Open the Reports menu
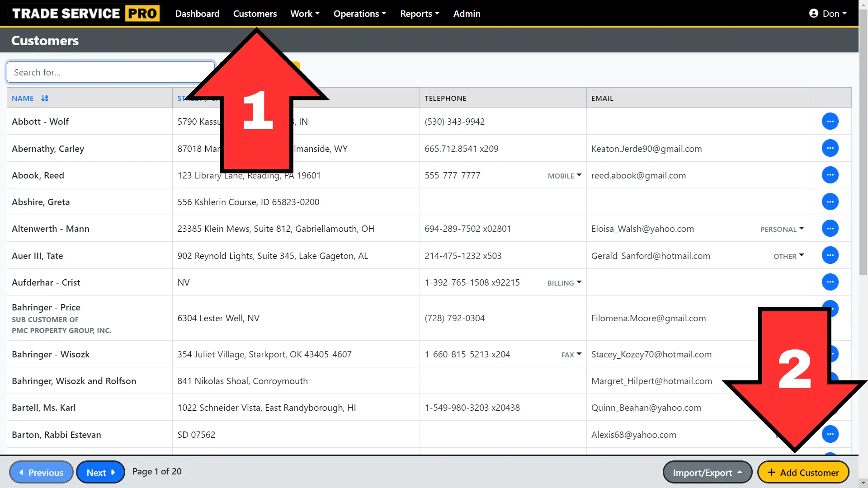The height and width of the screenshot is (488, 868). [420, 13]
